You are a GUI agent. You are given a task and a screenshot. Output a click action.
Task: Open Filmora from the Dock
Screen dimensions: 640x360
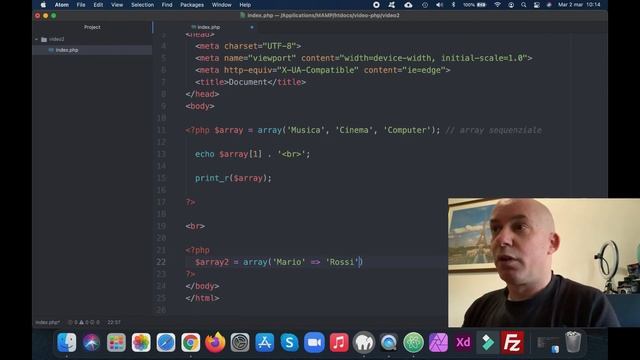pyautogui.click(x=488, y=342)
